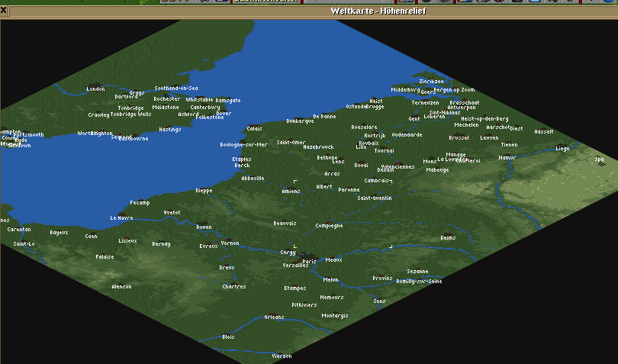Click the Dreux town label
This screenshot has height=364, width=618.
pos(227,267)
